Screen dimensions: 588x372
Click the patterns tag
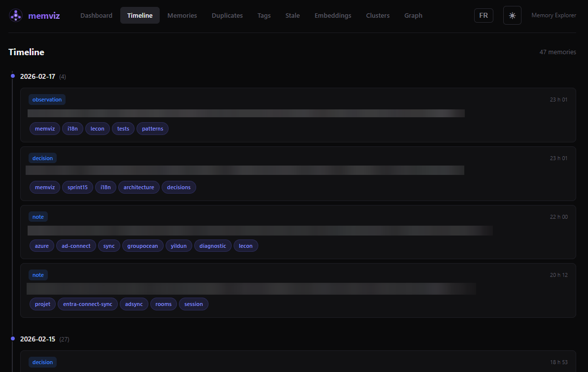(153, 129)
